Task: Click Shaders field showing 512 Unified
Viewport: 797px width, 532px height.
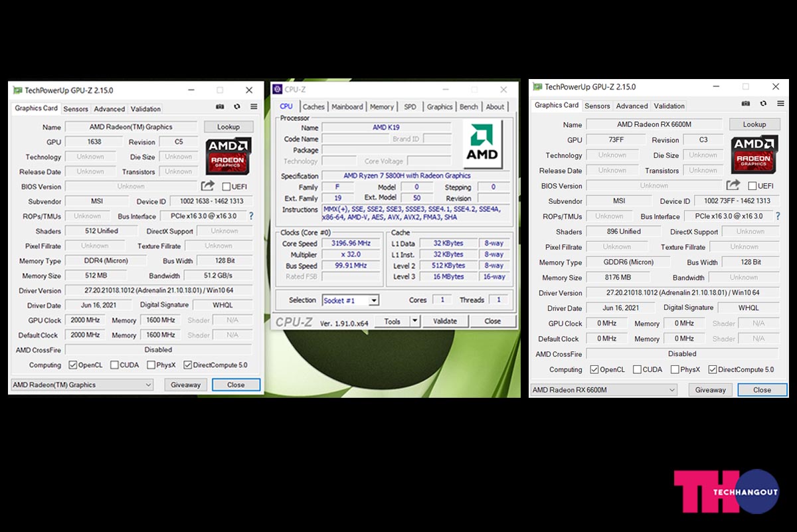Action: pos(103,231)
